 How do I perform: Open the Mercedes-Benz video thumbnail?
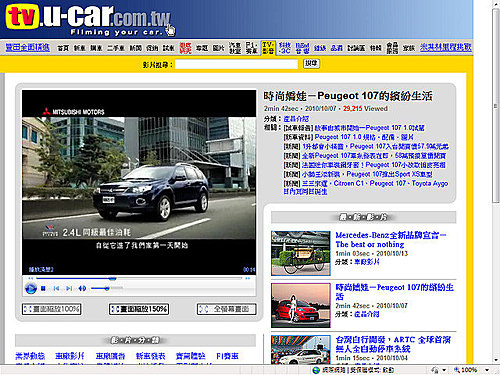pyautogui.click(x=301, y=253)
